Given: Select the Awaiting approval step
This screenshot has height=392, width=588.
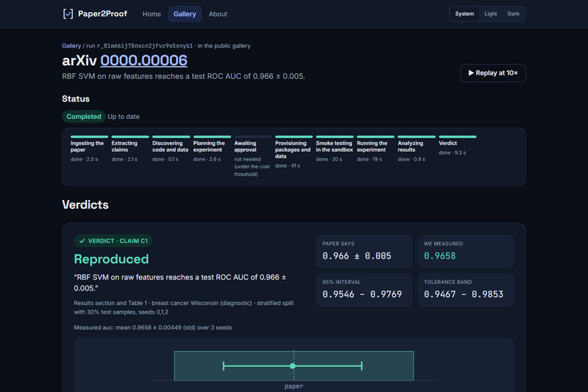Looking at the screenshot, I should 252,156.
